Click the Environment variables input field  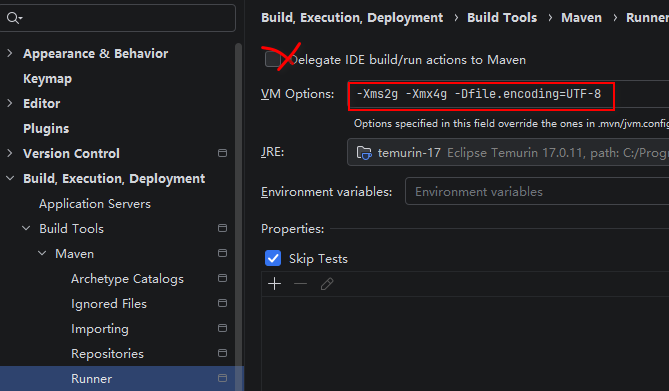(537, 192)
